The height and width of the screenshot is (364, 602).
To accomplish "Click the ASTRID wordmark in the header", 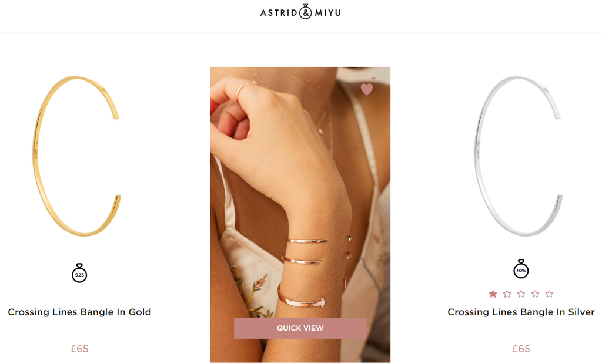I will 279,13.
